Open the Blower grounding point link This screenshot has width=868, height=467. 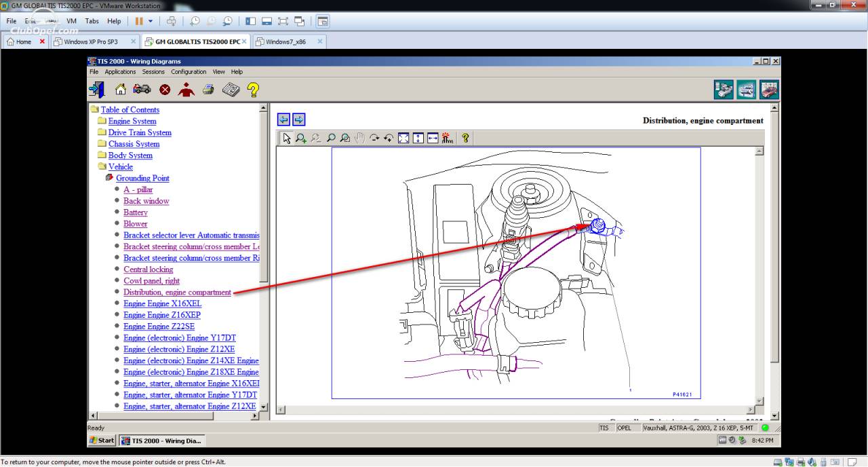point(136,224)
